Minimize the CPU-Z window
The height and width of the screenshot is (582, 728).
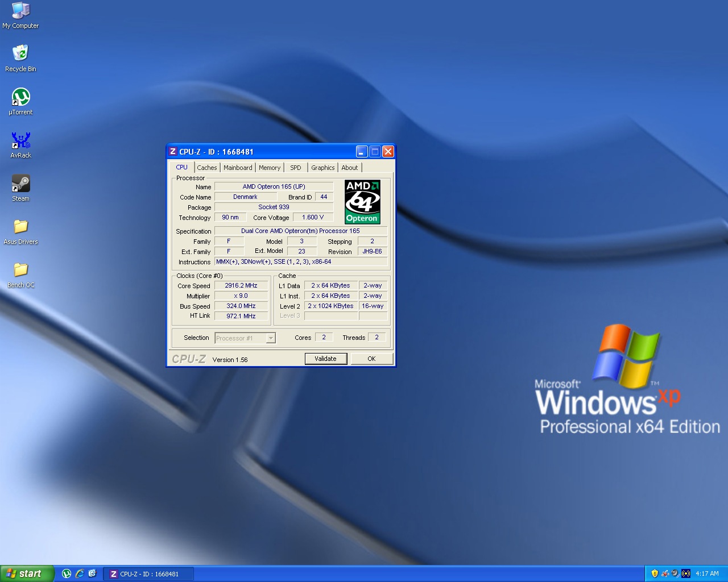pyautogui.click(x=362, y=151)
